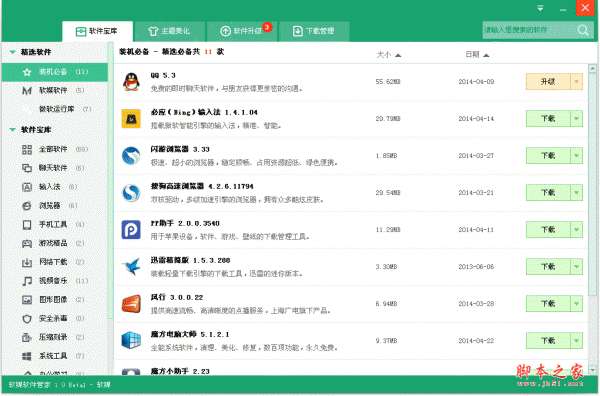The image size is (600, 396).
Task: Click the QQ penguin icon
Action: pyautogui.click(x=131, y=82)
